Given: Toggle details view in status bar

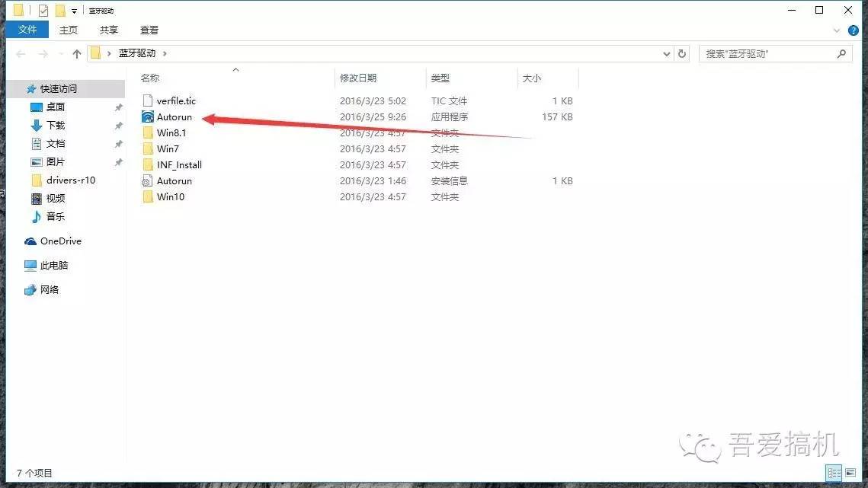Looking at the screenshot, I should 834,473.
